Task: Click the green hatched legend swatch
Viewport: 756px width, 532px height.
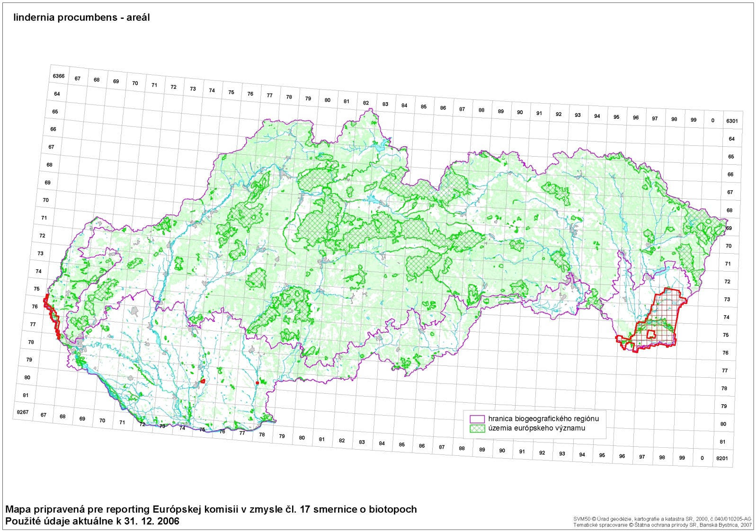Action: pyautogui.click(x=477, y=428)
